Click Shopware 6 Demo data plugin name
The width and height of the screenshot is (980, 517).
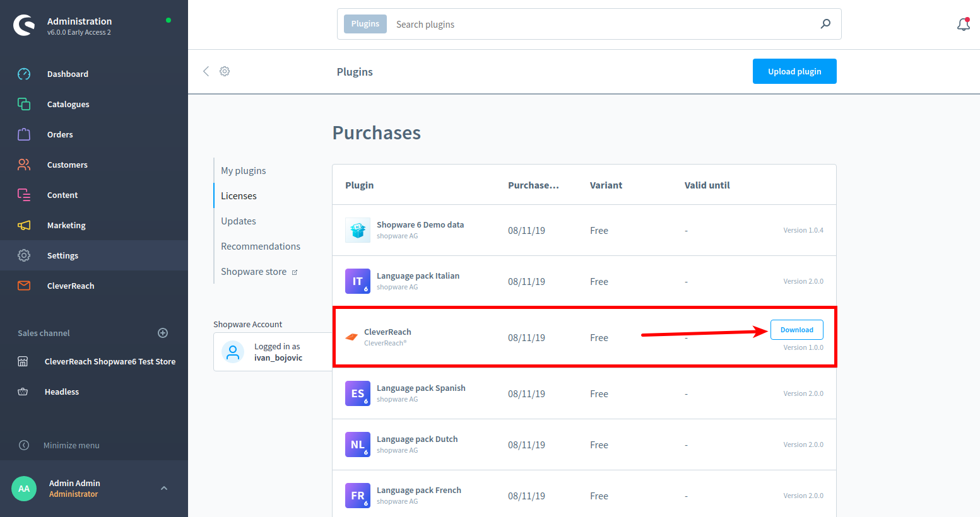pyautogui.click(x=420, y=224)
